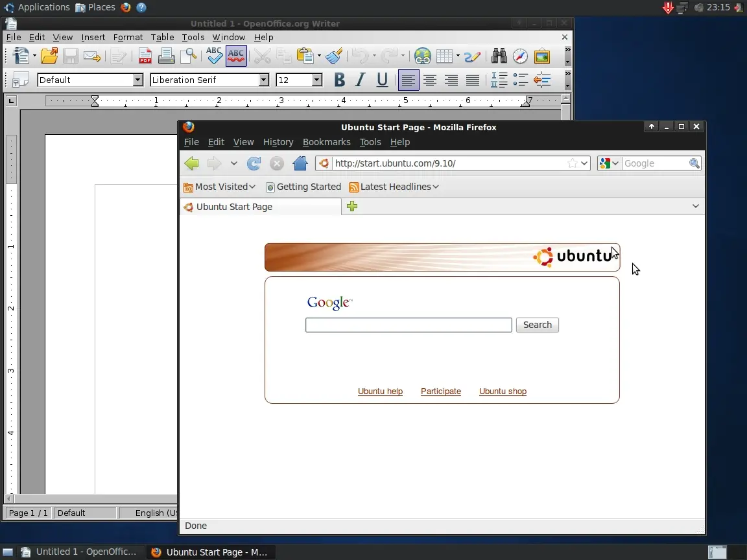Click Find & Replace binoculars icon
Image resolution: width=747 pixels, height=560 pixels.
tap(499, 56)
